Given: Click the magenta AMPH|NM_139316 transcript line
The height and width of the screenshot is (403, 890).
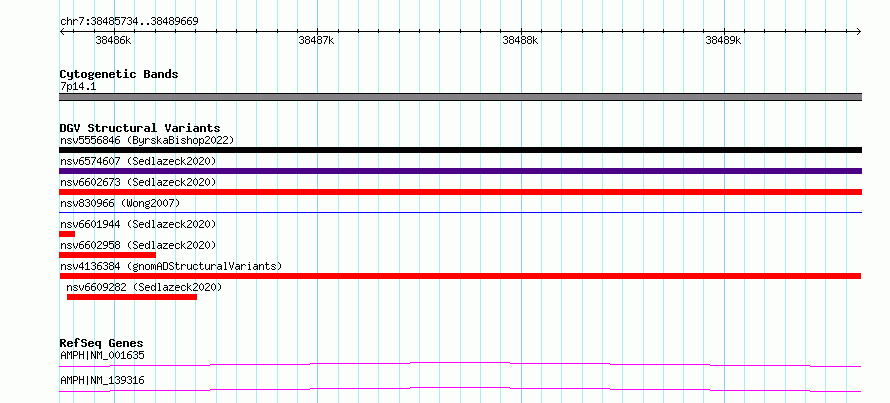Looking at the screenshot, I should click(460, 389).
